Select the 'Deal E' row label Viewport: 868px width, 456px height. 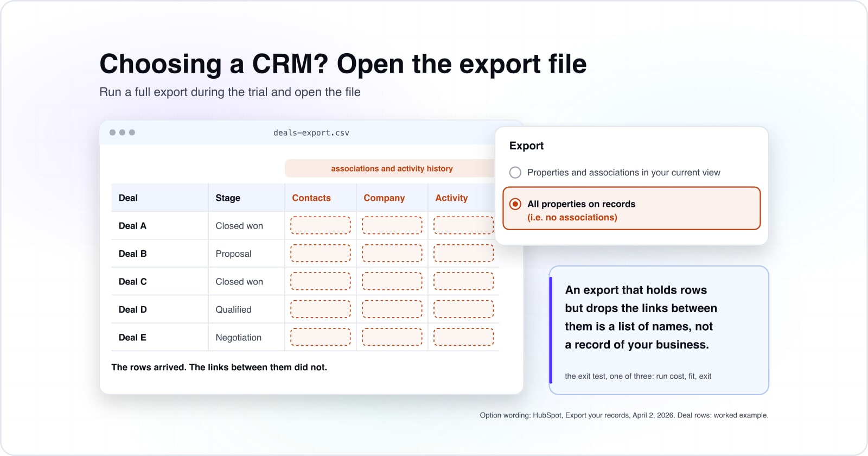[132, 338]
